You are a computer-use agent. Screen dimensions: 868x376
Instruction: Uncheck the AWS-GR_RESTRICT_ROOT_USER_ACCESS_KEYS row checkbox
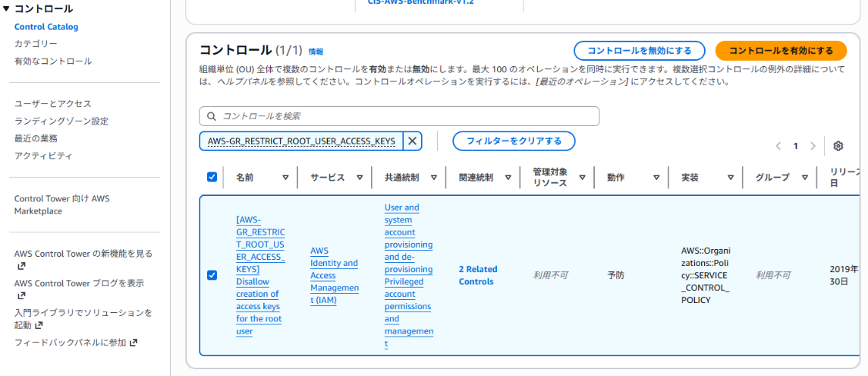[212, 275]
